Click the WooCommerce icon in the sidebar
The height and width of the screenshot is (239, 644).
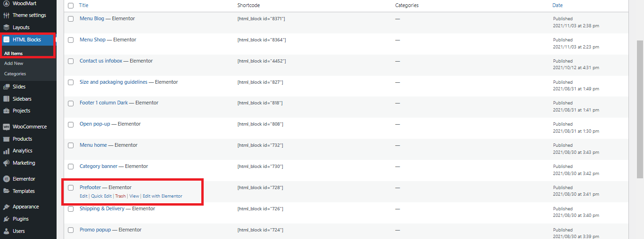6,127
